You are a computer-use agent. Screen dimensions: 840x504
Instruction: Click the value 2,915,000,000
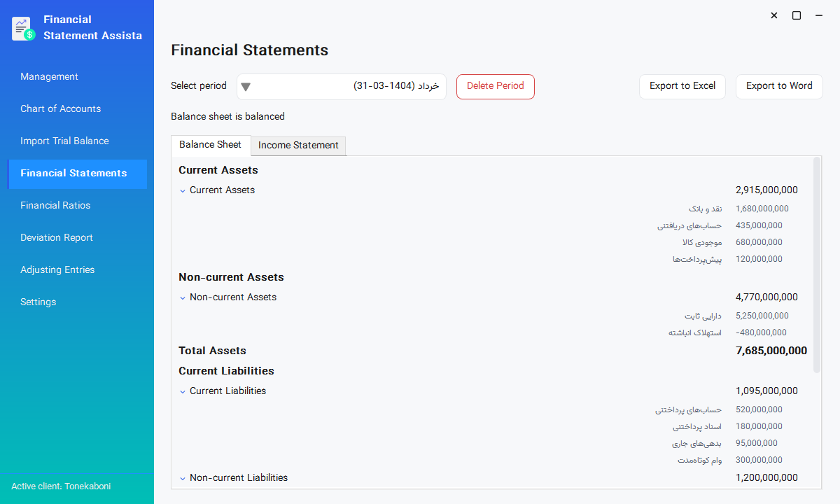click(766, 190)
